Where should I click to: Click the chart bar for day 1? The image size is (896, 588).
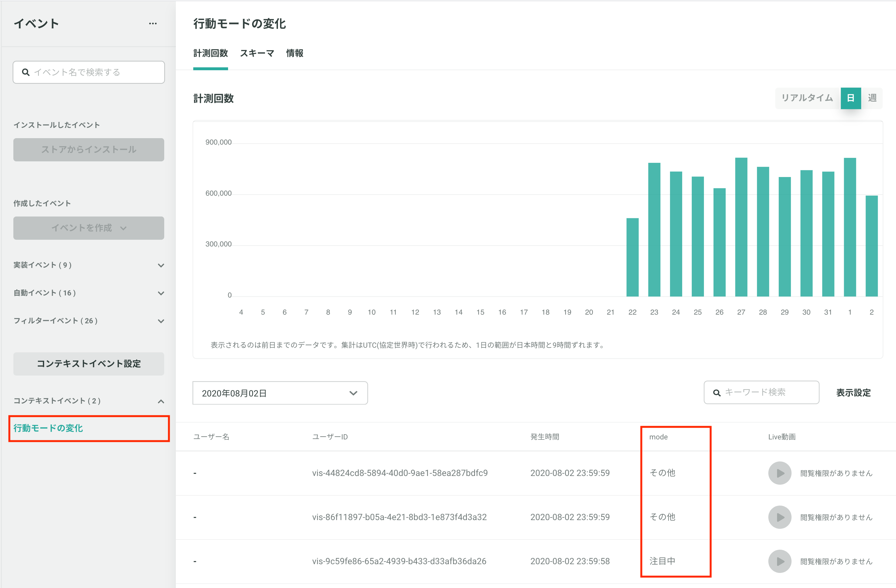(850, 227)
